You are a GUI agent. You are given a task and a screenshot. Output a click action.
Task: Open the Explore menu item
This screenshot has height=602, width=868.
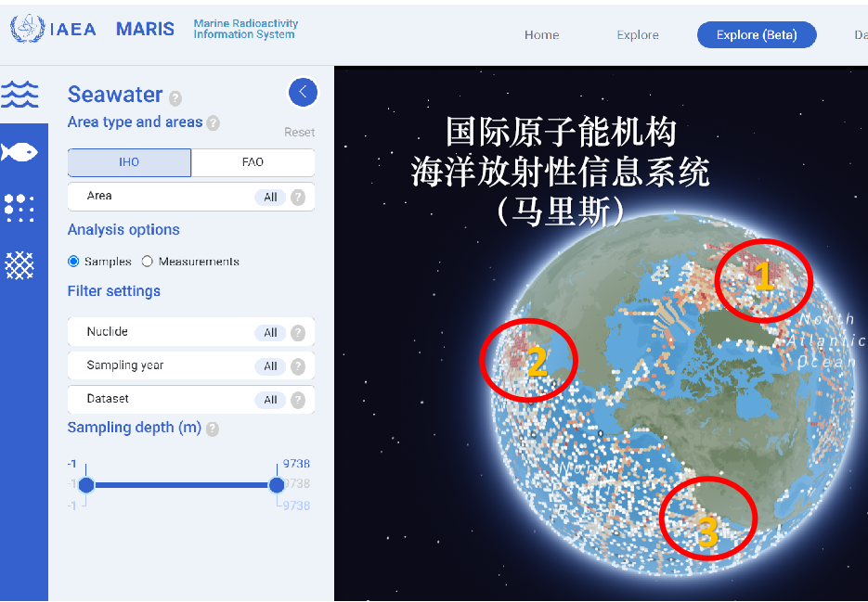(638, 35)
